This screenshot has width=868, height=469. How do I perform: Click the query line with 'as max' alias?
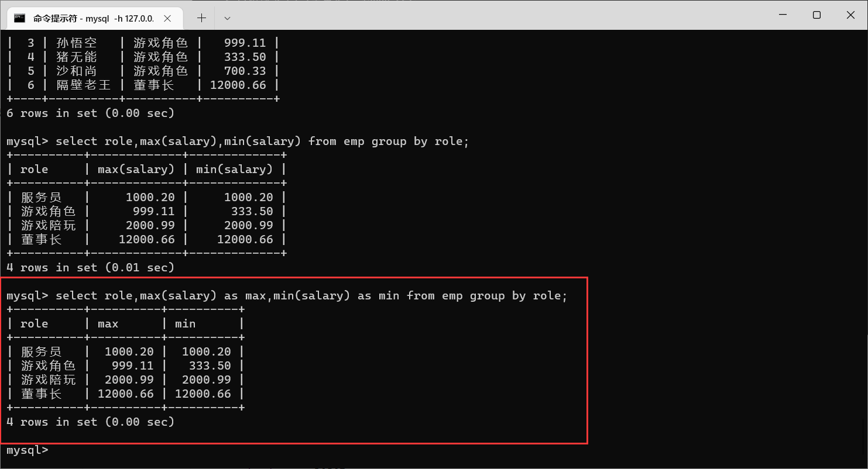point(287,295)
